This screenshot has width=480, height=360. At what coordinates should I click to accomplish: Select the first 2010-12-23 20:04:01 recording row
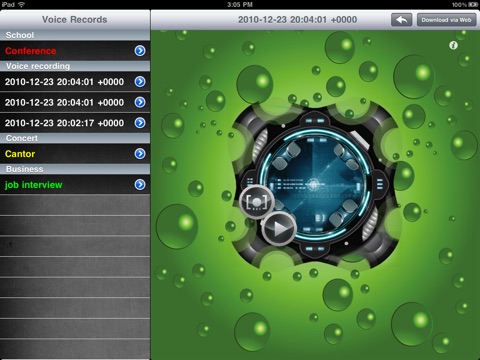coord(75,82)
